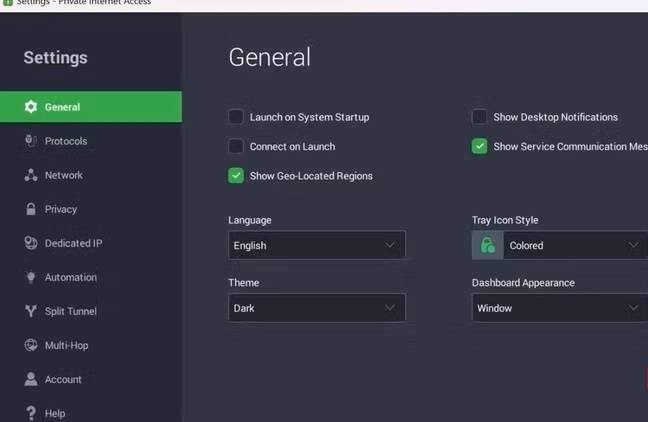This screenshot has height=422, width=648.
Task: Open the Tray Icon Style dropdown
Action: coord(560,245)
